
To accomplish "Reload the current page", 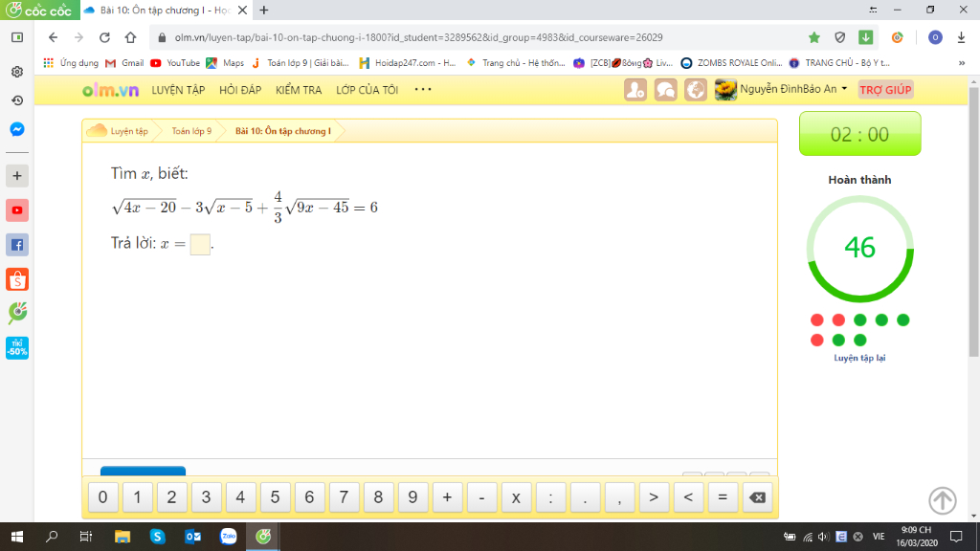I will [x=104, y=37].
